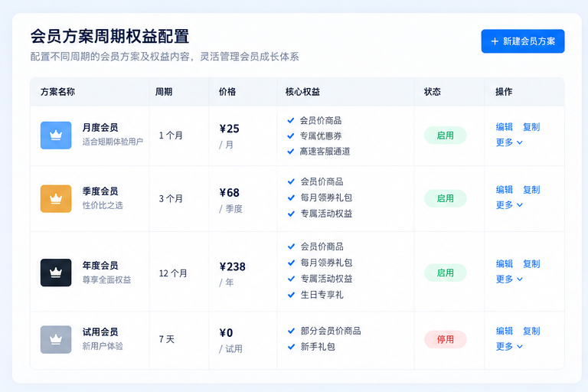Click the 新手礼包 benefit
Screen dimensions: 588x392
(x=318, y=347)
